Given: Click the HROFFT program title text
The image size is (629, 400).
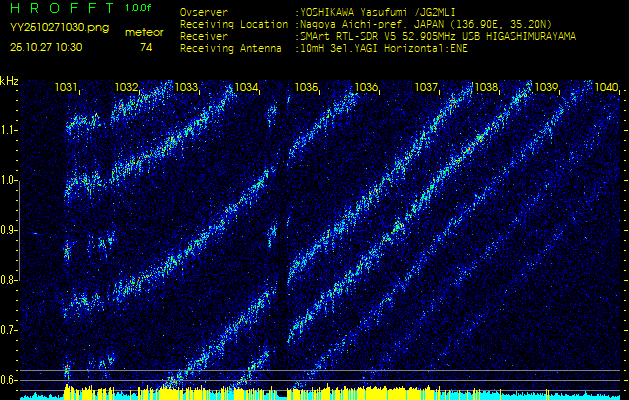Looking at the screenshot, I should (x=63, y=8).
